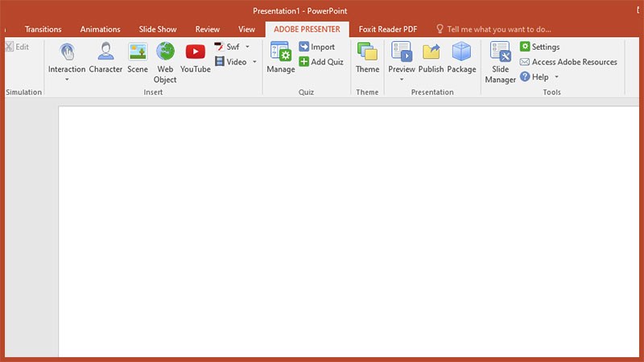Open the Review tab
This screenshot has height=362, width=644.
[x=208, y=29]
